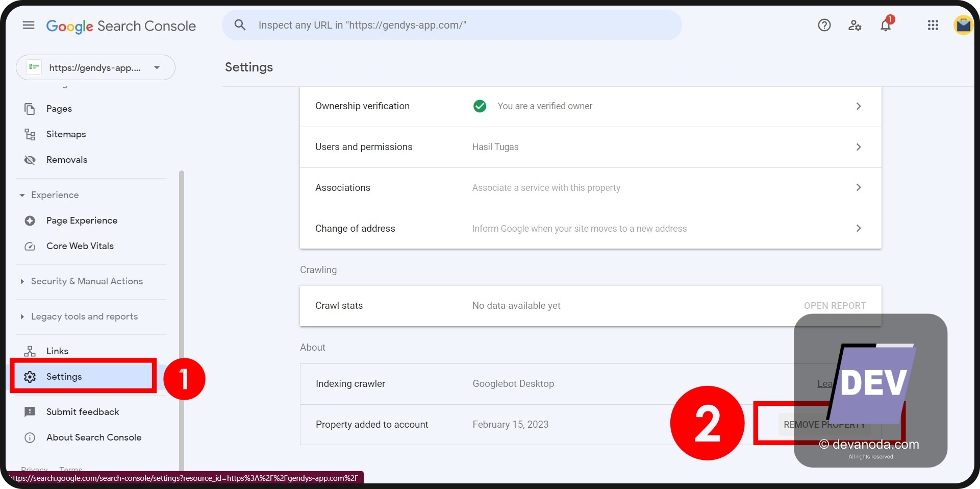Open the notifications bell
The width and height of the screenshot is (980, 489).
tap(886, 25)
